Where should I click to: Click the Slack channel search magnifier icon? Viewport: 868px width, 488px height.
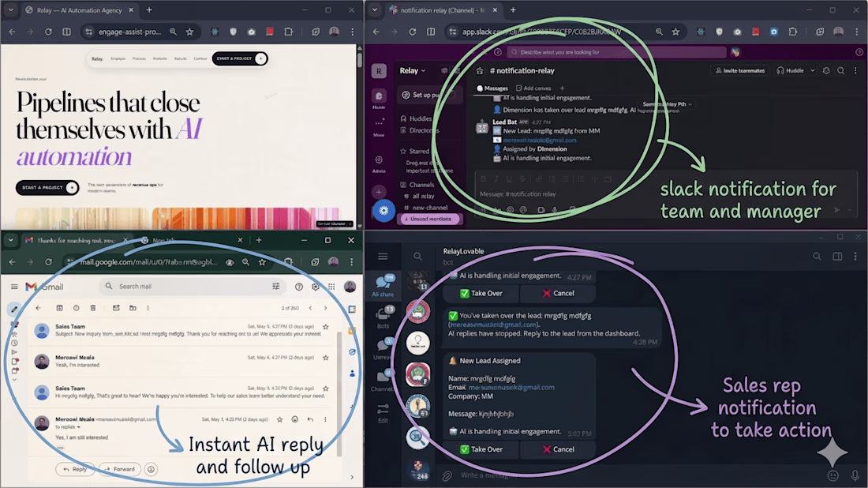click(841, 70)
